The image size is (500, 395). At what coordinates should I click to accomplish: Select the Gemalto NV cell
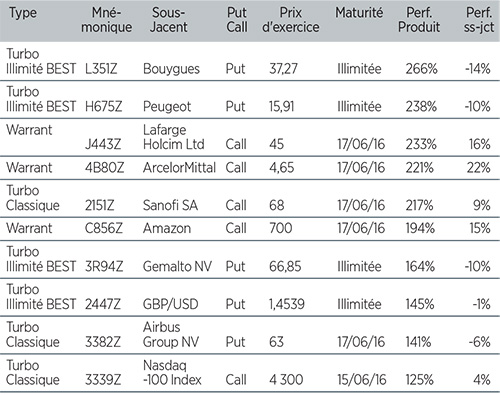click(x=177, y=267)
